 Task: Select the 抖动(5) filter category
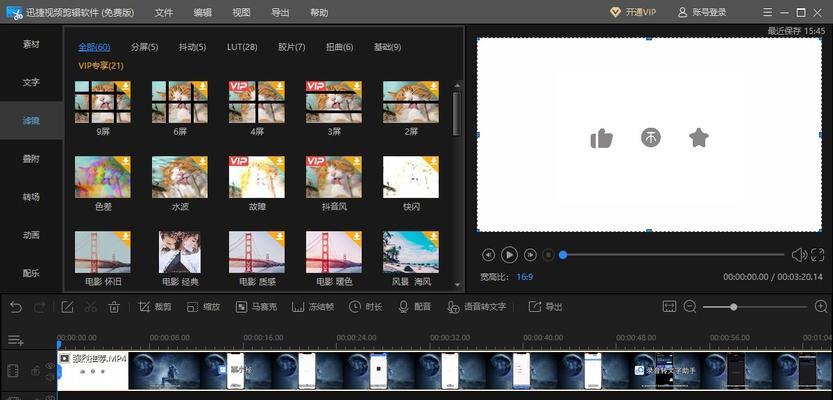[192, 47]
